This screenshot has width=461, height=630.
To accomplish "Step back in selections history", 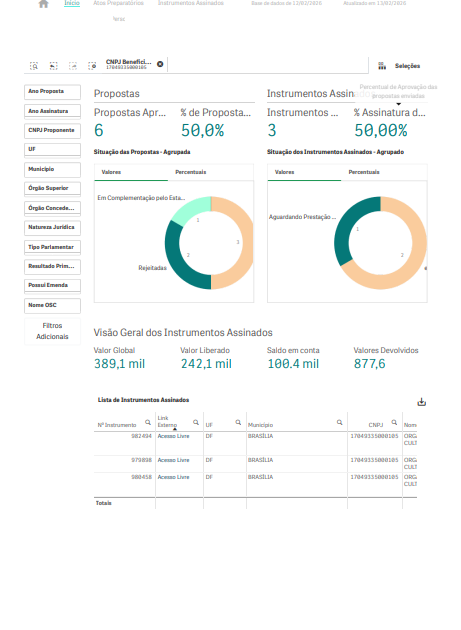I will (x=53, y=66).
